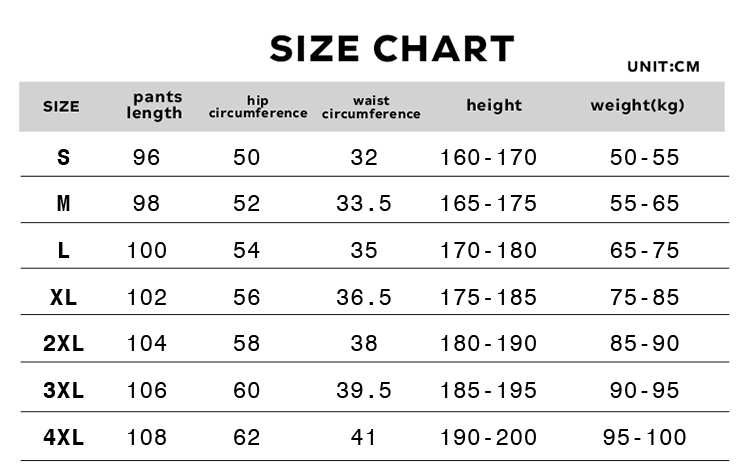Click the 190-200 height value
The image size is (750, 474).
point(488,437)
